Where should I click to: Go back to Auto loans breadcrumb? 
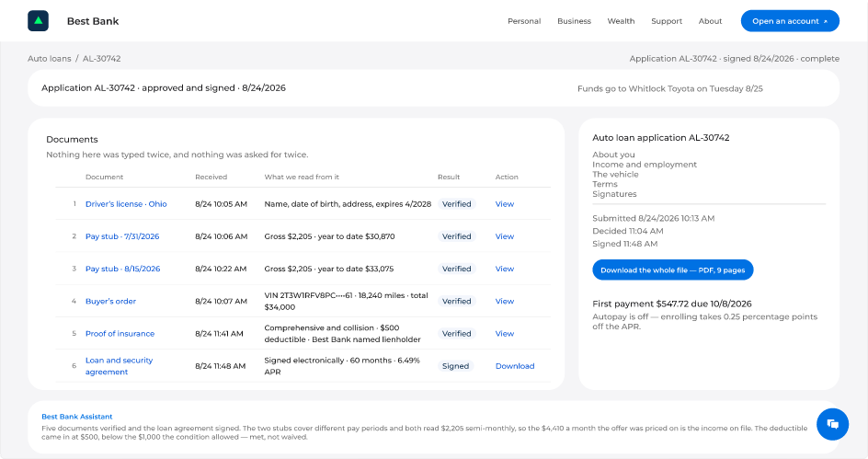[50, 59]
